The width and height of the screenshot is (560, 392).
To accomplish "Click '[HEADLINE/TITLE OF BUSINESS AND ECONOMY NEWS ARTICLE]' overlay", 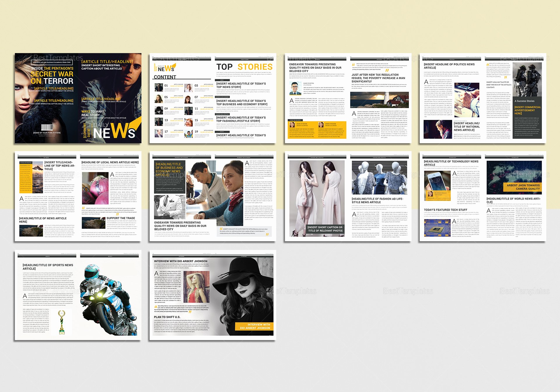I will click(x=169, y=169).
